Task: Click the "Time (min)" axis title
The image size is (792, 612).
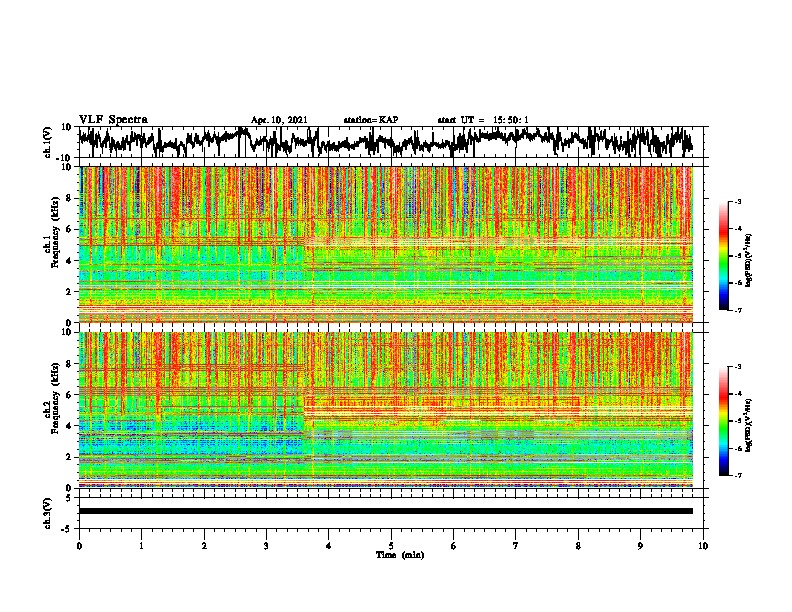Action: point(400,555)
